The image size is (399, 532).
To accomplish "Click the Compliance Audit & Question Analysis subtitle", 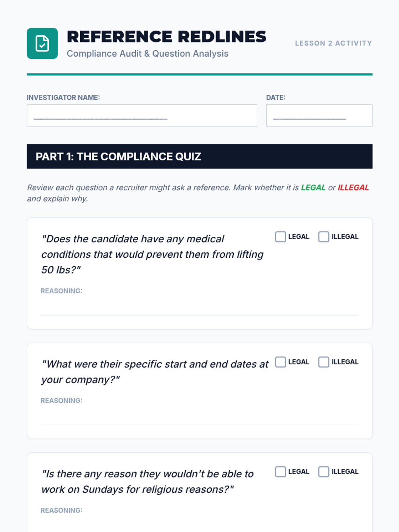I will pos(147,54).
